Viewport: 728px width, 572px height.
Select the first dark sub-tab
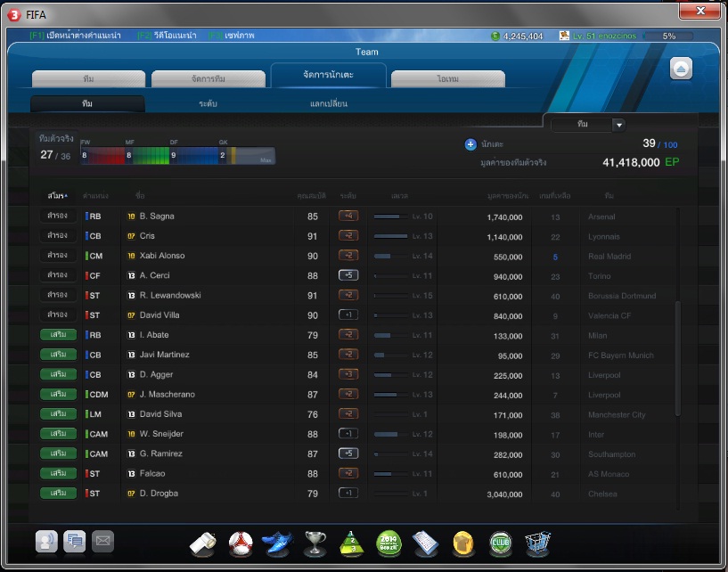click(87, 103)
